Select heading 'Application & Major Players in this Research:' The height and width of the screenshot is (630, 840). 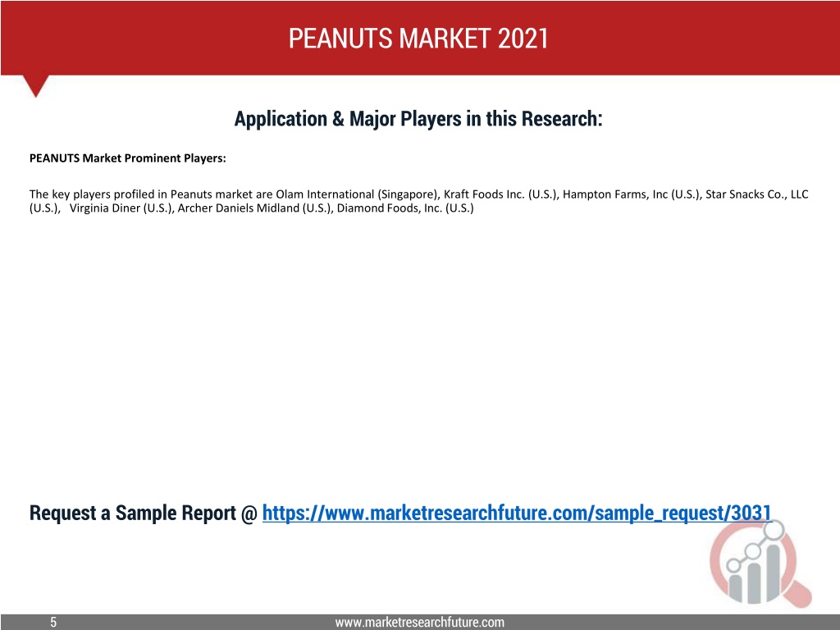[418, 119]
